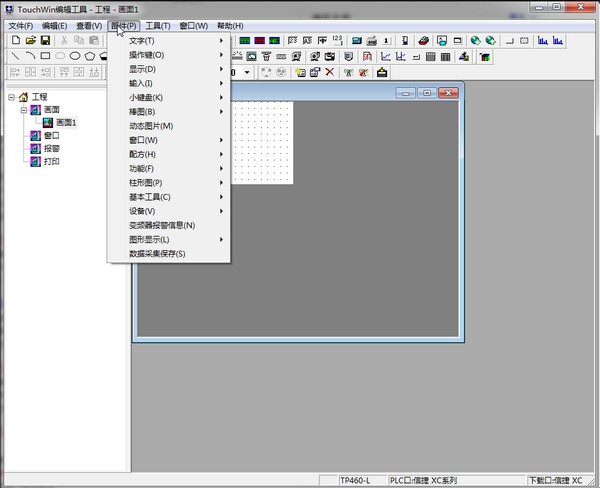Click the Save disk icon
600x488 pixels.
point(45,41)
